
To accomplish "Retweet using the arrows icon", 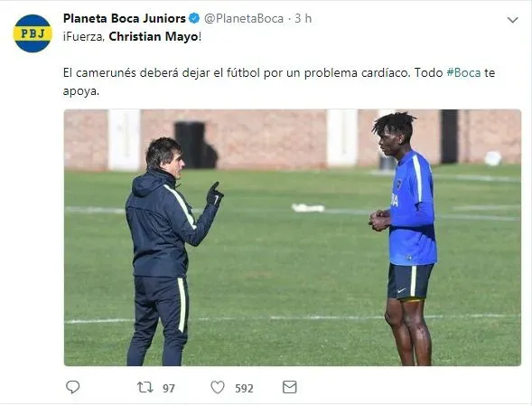I will click(x=145, y=387).
